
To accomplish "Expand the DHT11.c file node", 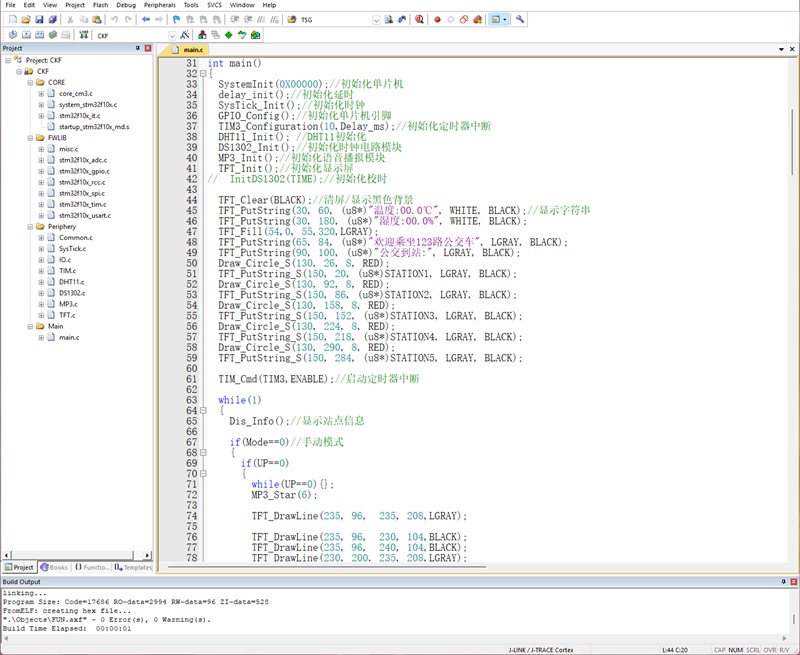I will [x=41, y=282].
